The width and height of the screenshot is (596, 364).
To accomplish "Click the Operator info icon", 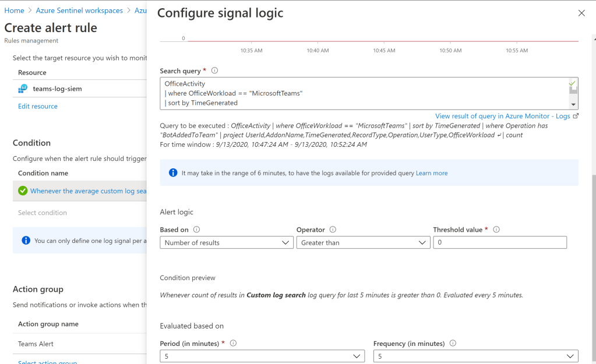I will (333, 229).
